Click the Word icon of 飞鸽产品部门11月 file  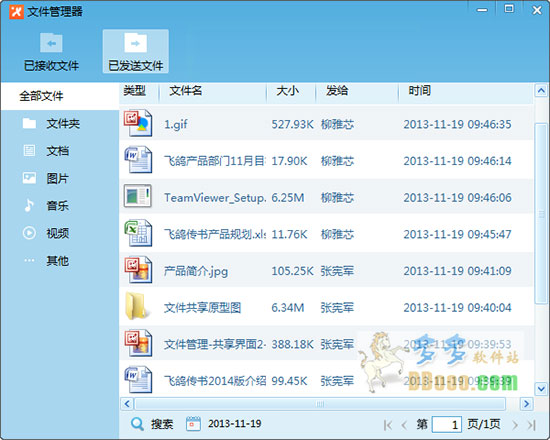point(138,160)
